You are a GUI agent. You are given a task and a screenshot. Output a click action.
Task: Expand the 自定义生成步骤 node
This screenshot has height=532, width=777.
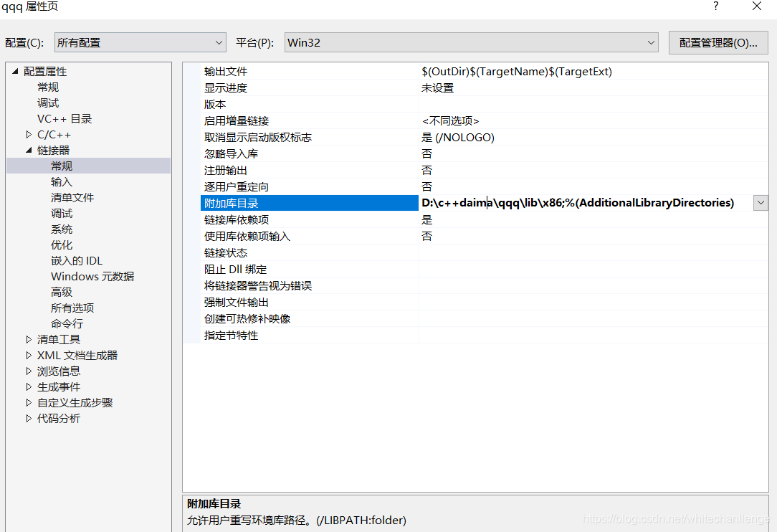click(29, 402)
